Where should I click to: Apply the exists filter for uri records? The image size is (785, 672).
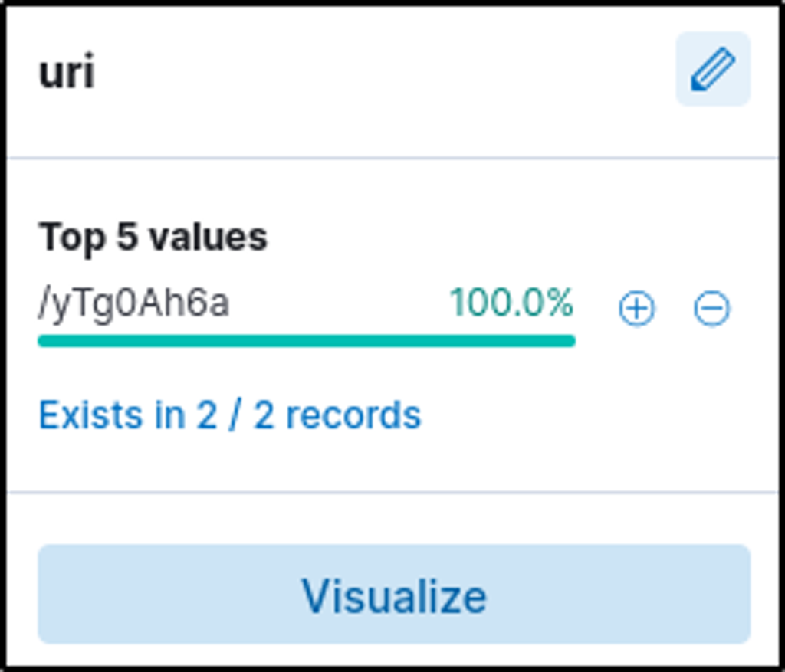click(229, 415)
